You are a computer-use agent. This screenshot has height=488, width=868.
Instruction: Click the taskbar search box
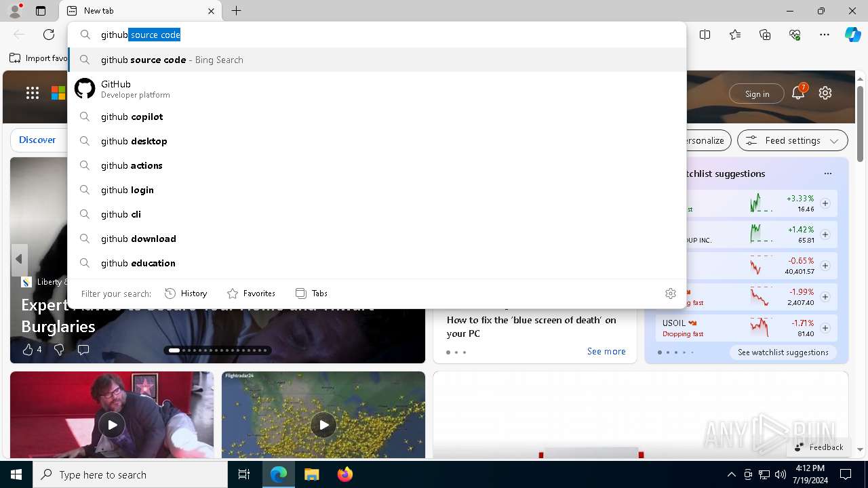pyautogui.click(x=130, y=474)
